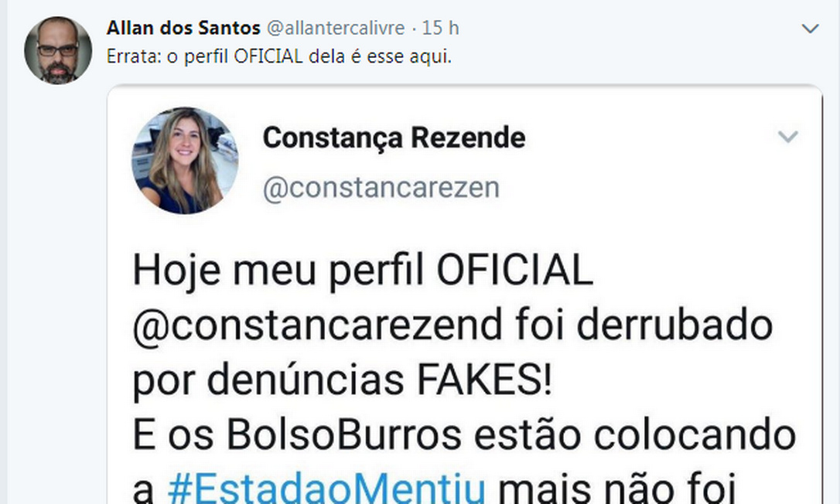Click the Errata tweet text
The width and height of the screenshot is (840, 504).
coord(279,56)
